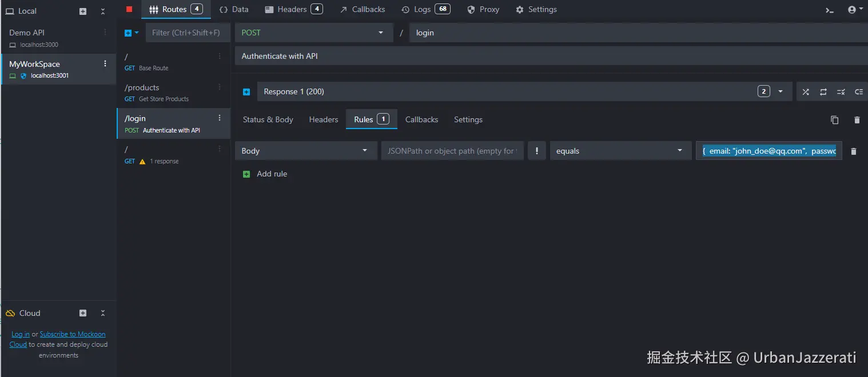
Task: Open the POST method dropdown
Action: coord(314,33)
